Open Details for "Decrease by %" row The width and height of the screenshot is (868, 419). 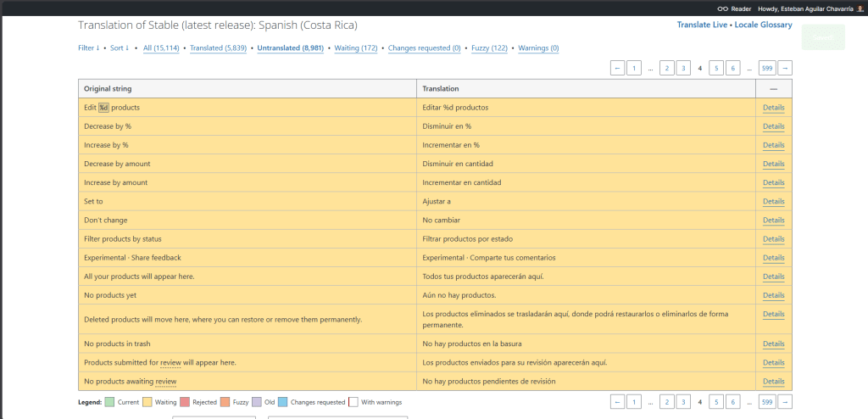coord(773,126)
